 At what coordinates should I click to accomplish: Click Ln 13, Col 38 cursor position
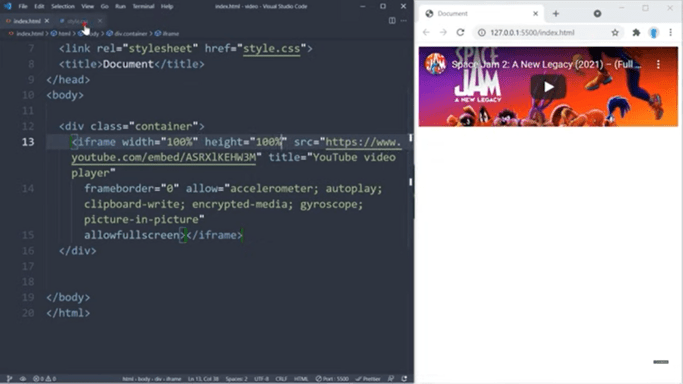(x=203, y=379)
